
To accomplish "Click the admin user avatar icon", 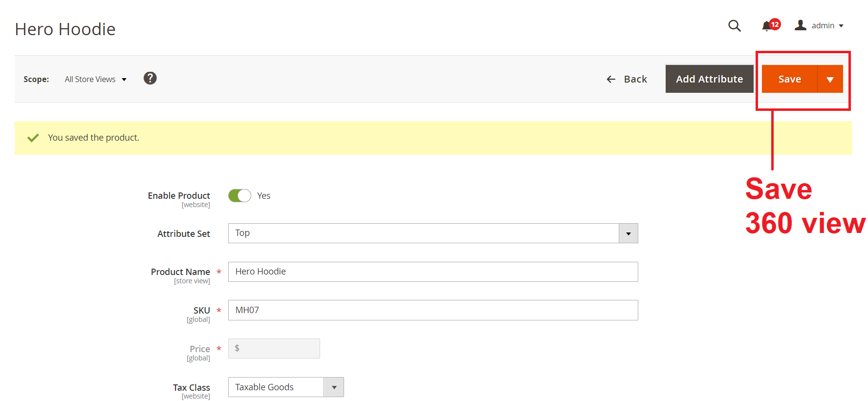I will (x=801, y=25).
